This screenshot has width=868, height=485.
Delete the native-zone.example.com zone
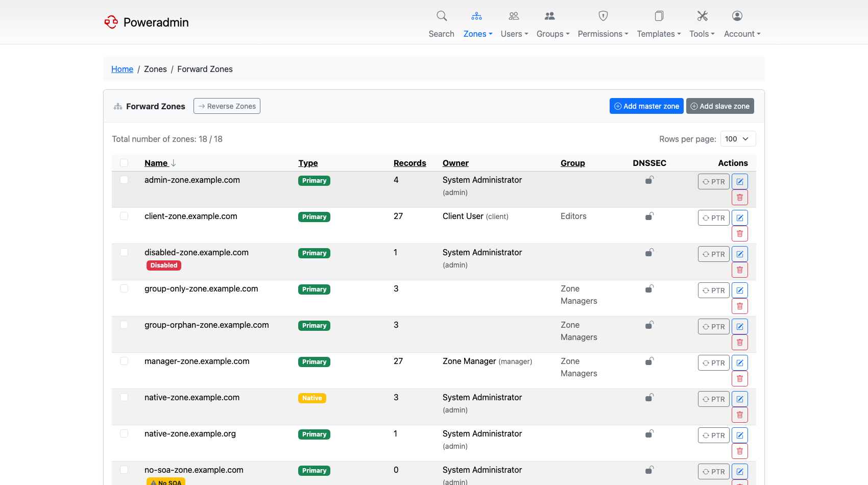coord(740,415)
